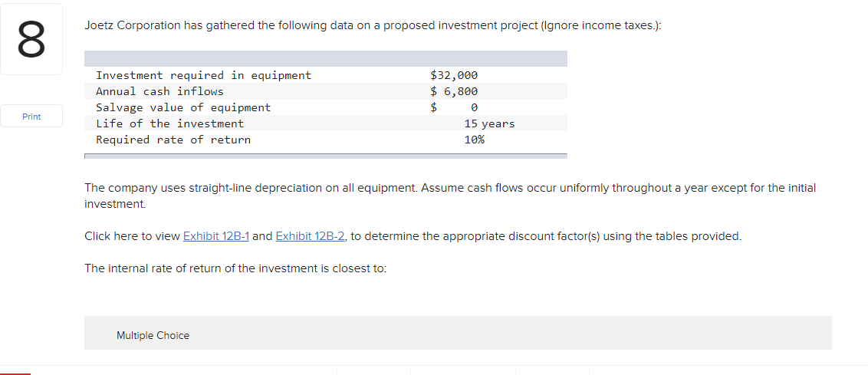The width and height of the screenshot is (868, 375).
Task: Select the Salvage value of equipment label
Action: (x=183, y=107)
